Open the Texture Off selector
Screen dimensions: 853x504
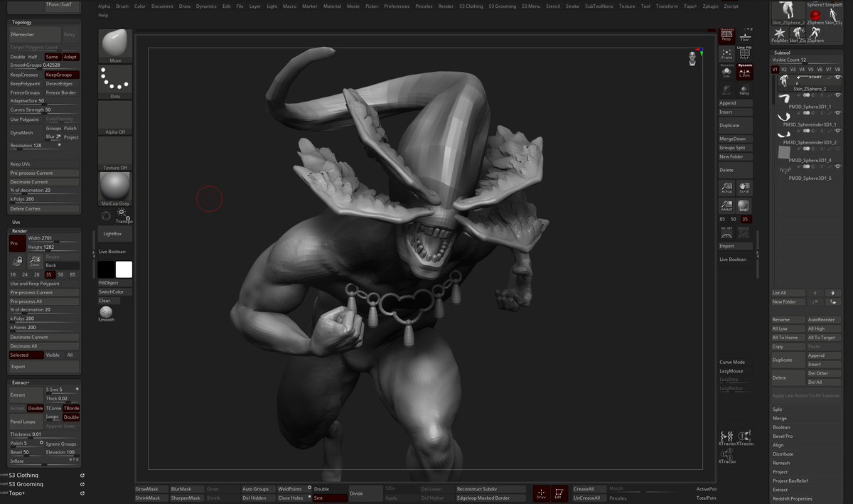115,154
